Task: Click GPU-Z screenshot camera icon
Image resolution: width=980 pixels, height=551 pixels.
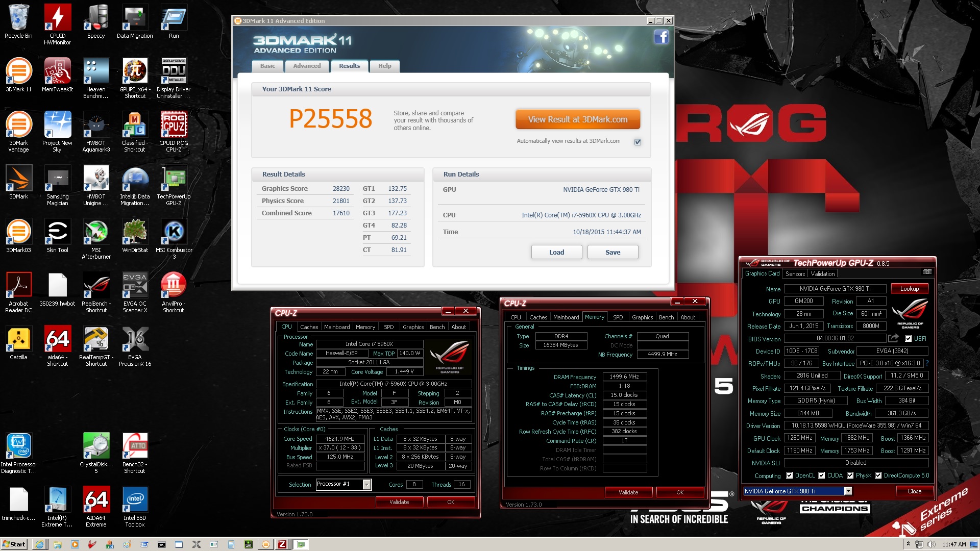Action: tap(927, 272)
